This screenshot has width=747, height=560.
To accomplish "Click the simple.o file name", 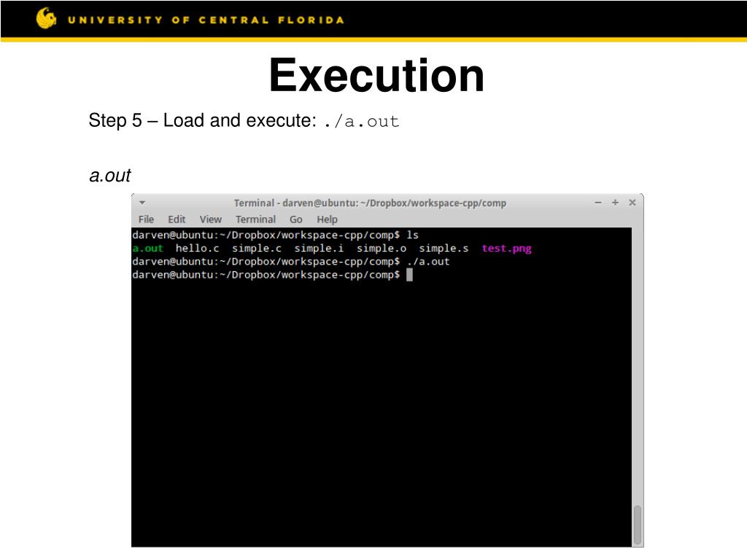I will pyautogui.click(x=381, y=248).
